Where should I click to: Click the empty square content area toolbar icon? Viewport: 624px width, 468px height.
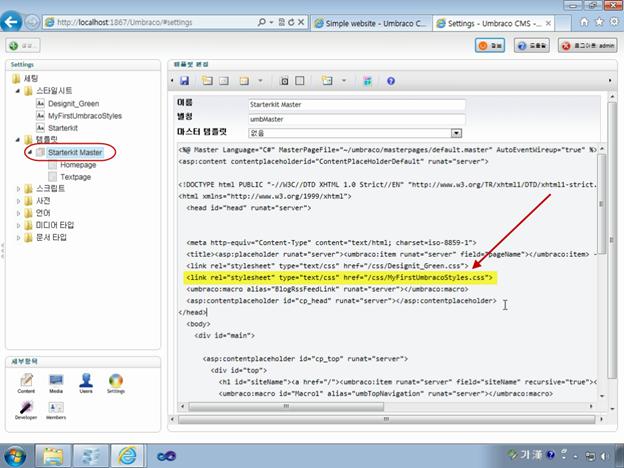tap(300, 81)
